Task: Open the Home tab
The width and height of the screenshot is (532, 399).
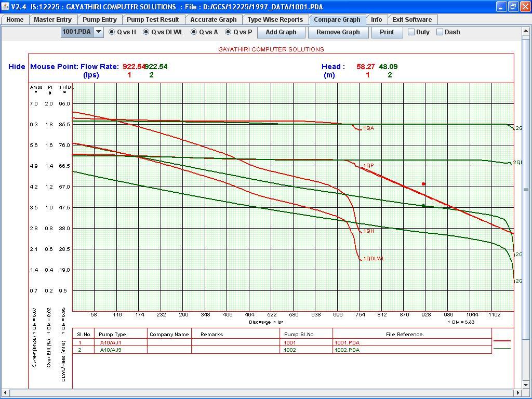Action: click(x=15, y=20)
